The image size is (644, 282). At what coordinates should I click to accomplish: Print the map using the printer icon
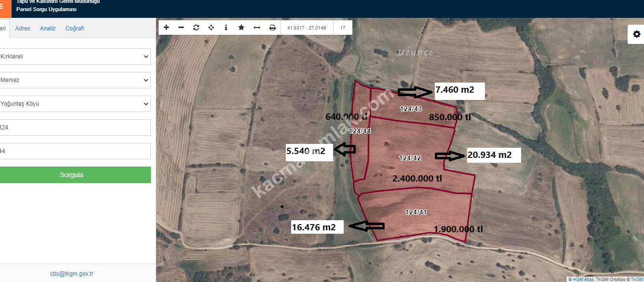[272, 28]
